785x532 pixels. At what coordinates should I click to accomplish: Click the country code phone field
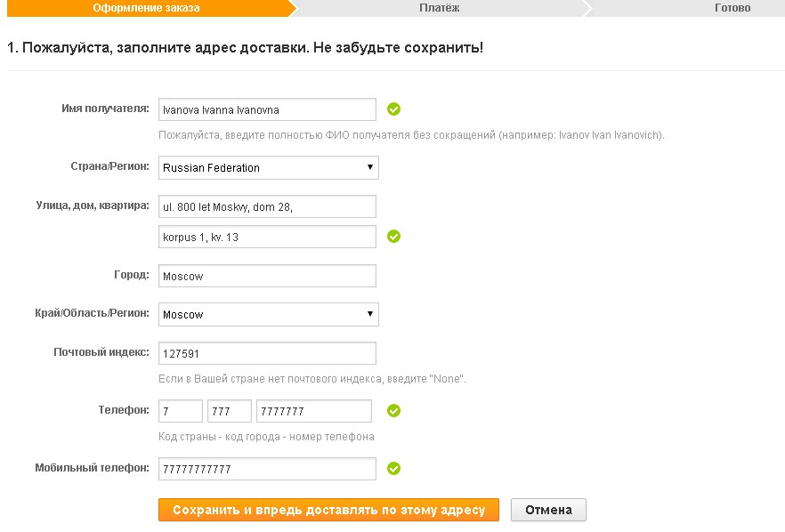click(x=181, y=411)
